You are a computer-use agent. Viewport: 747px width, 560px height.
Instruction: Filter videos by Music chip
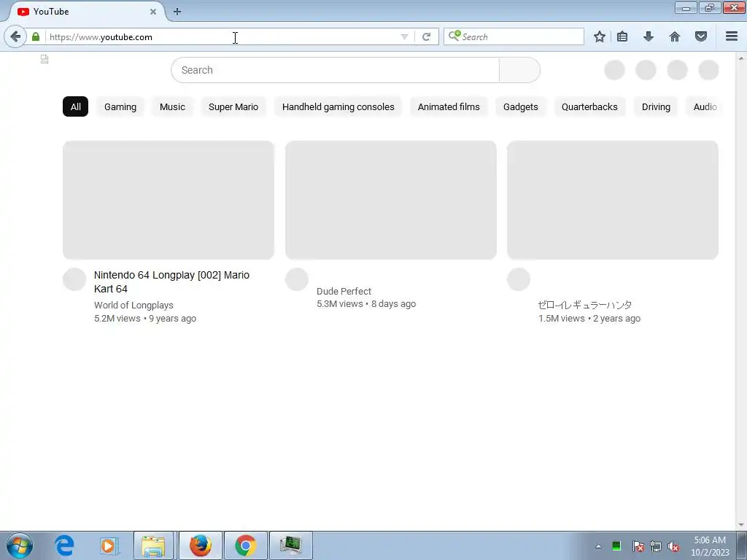pos(172,106)
